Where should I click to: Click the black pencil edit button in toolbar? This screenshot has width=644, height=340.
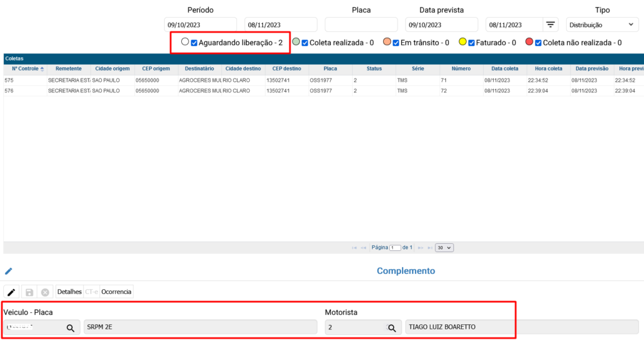[11, 292]
